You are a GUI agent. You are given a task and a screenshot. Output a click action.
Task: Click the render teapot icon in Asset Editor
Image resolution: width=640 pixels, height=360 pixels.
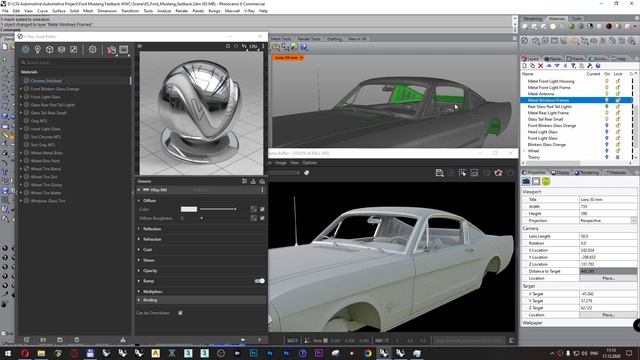tap(111, 50)
